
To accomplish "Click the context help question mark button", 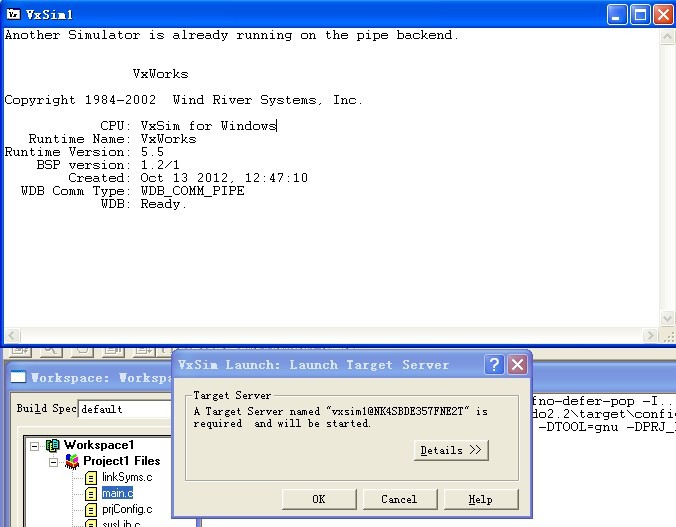I will [x=494, y=365].
